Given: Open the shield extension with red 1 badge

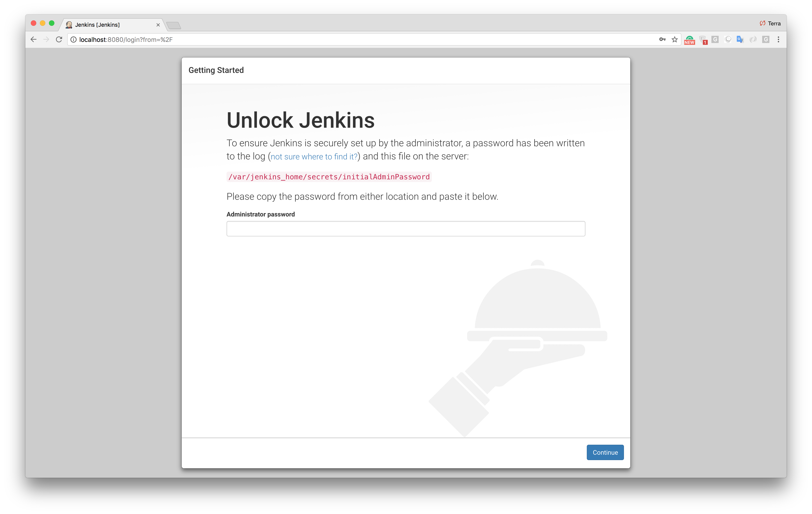Looking at the screenshot, I should click(x=703, y=40).
